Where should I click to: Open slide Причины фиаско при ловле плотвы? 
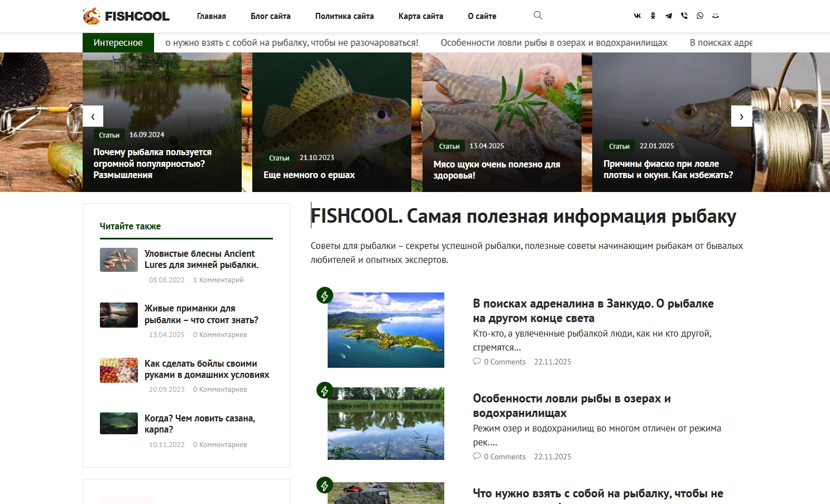click(668, 169)
